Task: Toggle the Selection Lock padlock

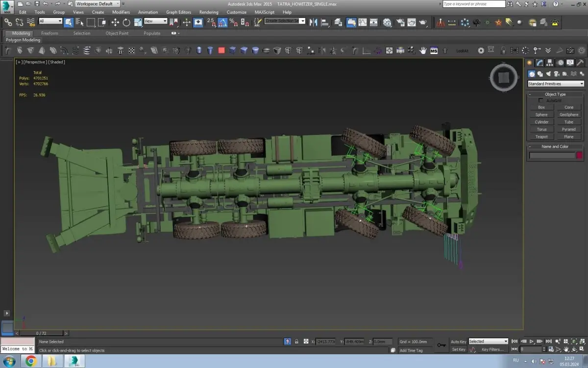Action: pos(296,342)
